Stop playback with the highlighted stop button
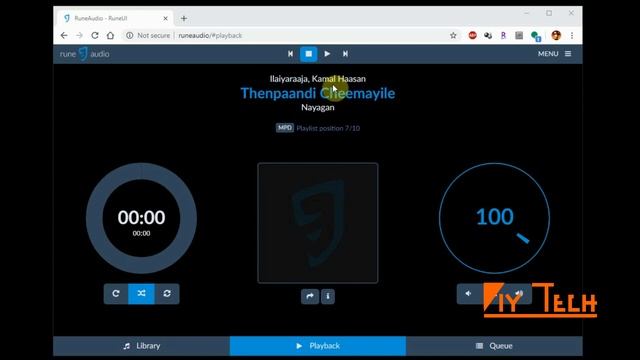This screenshot has height=360, width=640. (x=309, y=54)
